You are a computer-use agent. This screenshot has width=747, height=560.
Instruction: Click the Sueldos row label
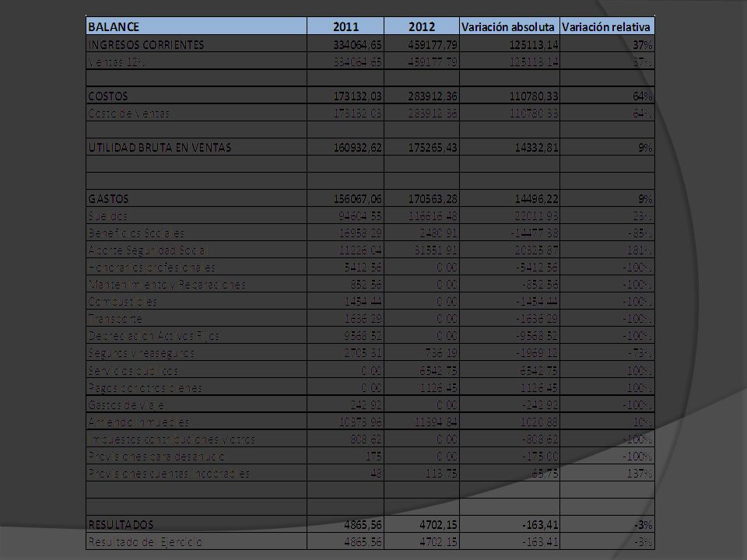(x=107, y=216)
